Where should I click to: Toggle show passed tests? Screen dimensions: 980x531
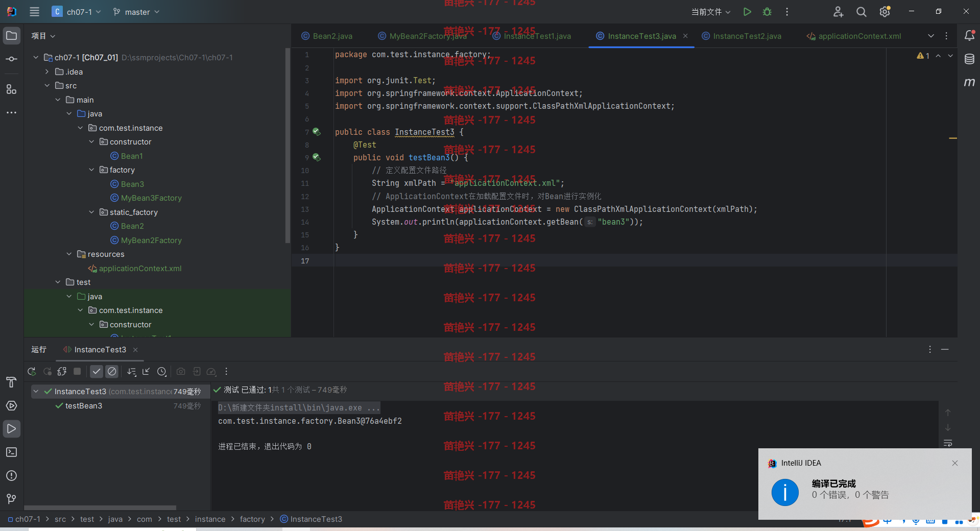tap(97, 372)
